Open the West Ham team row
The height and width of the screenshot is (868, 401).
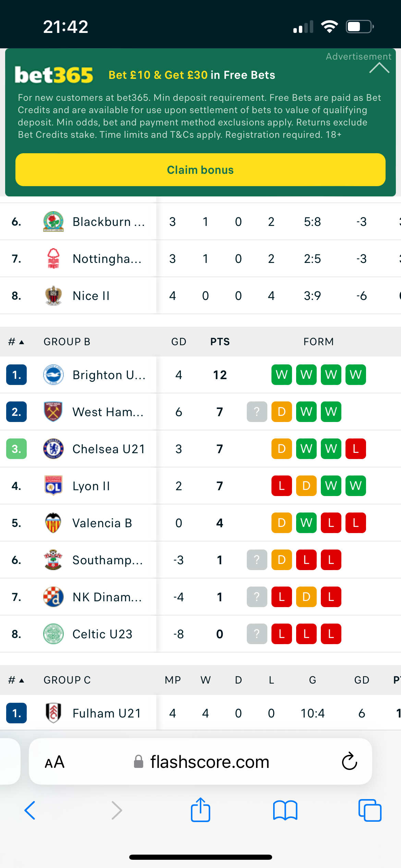point(200,412)
